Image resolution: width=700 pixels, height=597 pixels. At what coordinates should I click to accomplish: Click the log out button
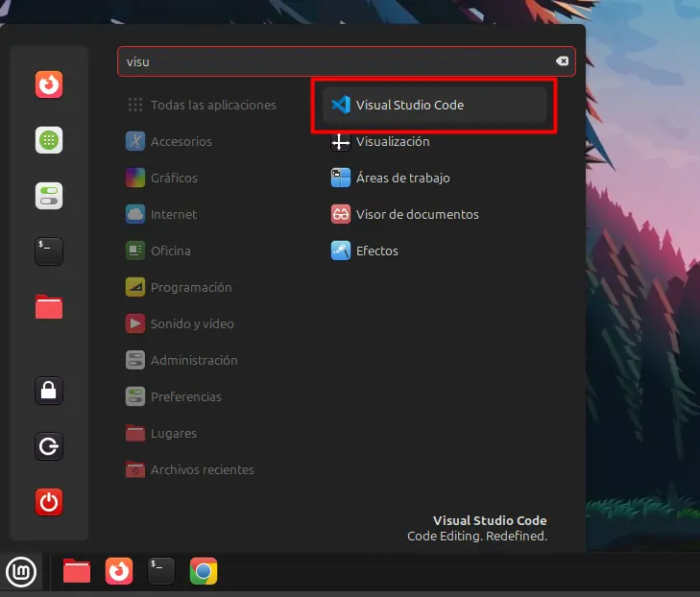49,446
